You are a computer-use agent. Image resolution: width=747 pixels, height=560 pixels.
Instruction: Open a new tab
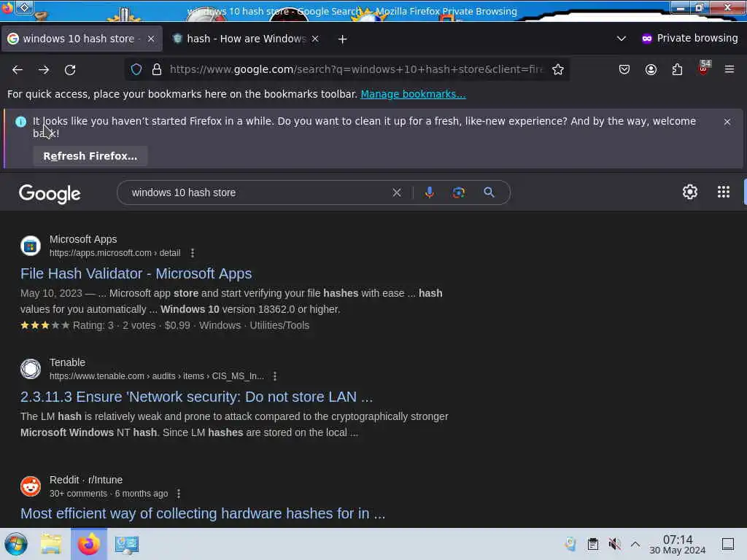point(343,39)
